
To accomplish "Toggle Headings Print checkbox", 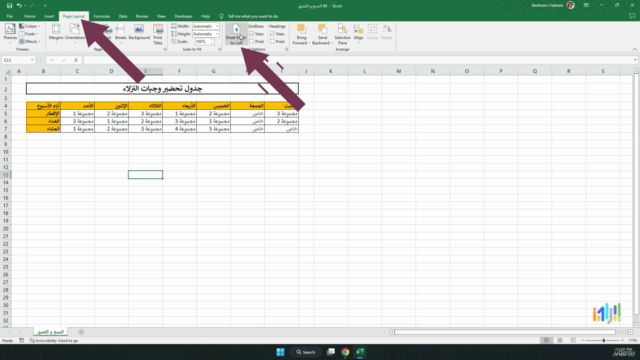I will 272,41.
